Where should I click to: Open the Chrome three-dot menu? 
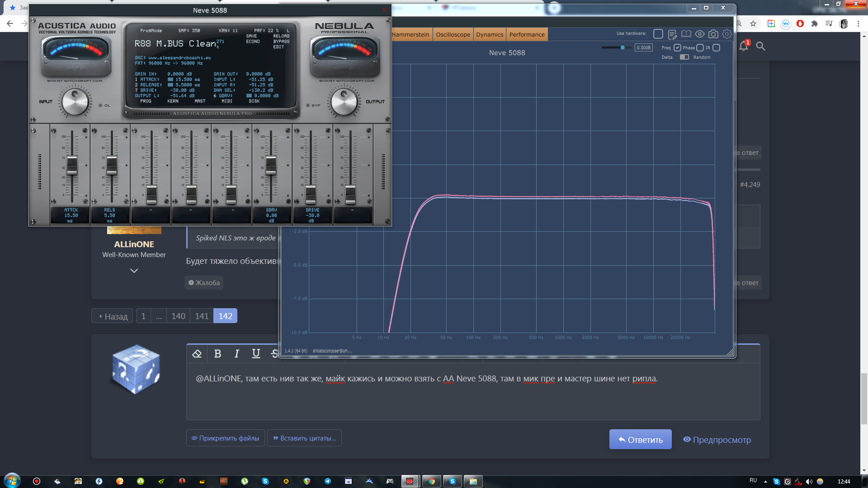858,23
